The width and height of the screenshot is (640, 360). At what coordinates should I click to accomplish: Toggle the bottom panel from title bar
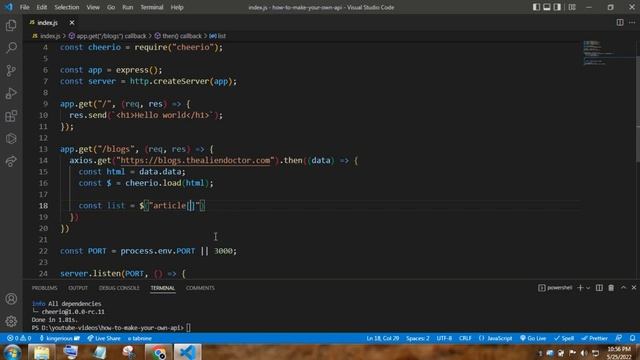click(x=547, y=7)
